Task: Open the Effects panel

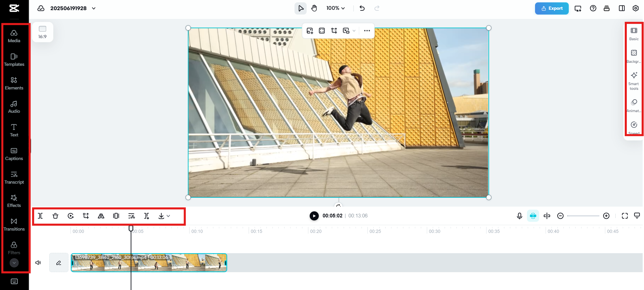Action: 14,201
